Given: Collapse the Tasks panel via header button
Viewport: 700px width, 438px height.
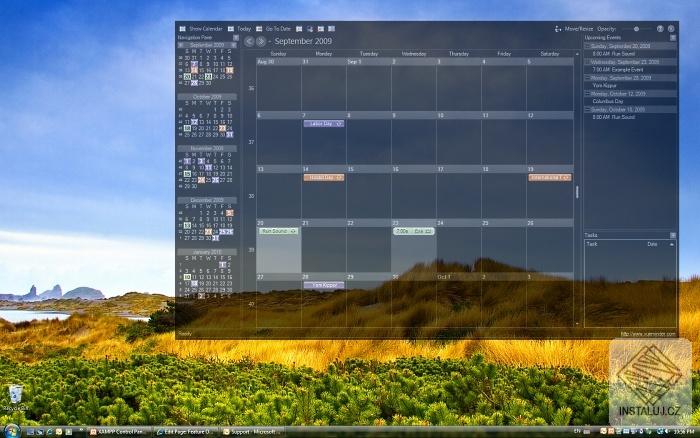Looking at the screenshot, I should tap(673, 235).
